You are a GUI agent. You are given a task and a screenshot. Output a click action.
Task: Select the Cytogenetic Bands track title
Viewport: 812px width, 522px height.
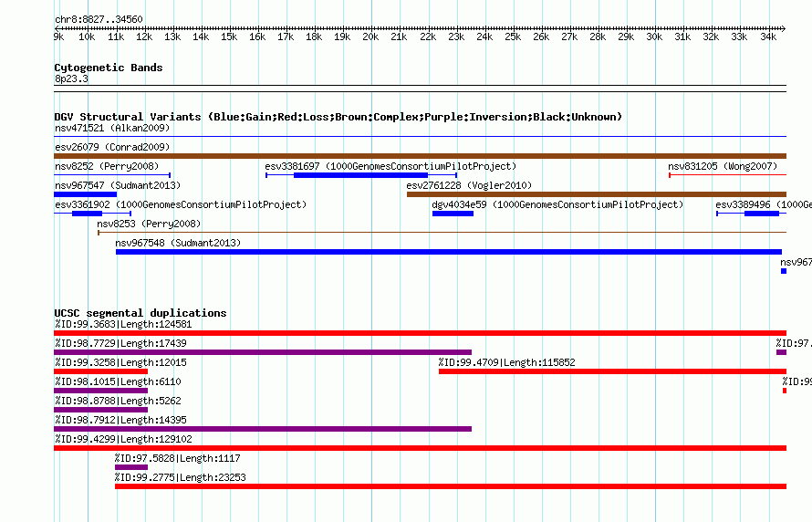point(109,68)
